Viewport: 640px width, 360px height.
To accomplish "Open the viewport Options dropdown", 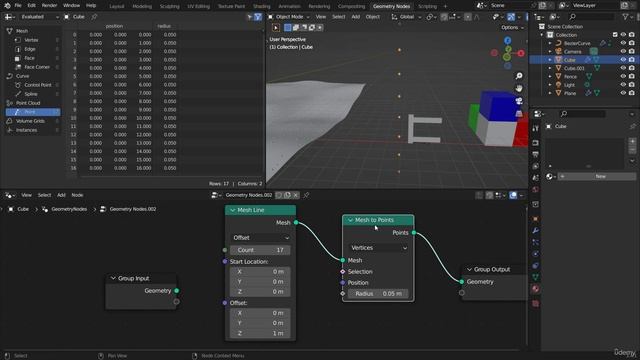I will pos(512,27).
